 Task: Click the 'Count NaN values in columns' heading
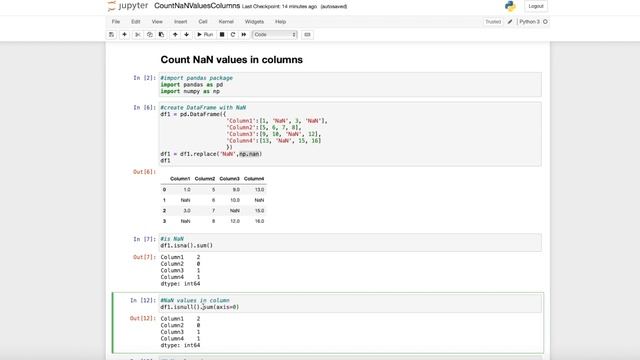(231, 60)
